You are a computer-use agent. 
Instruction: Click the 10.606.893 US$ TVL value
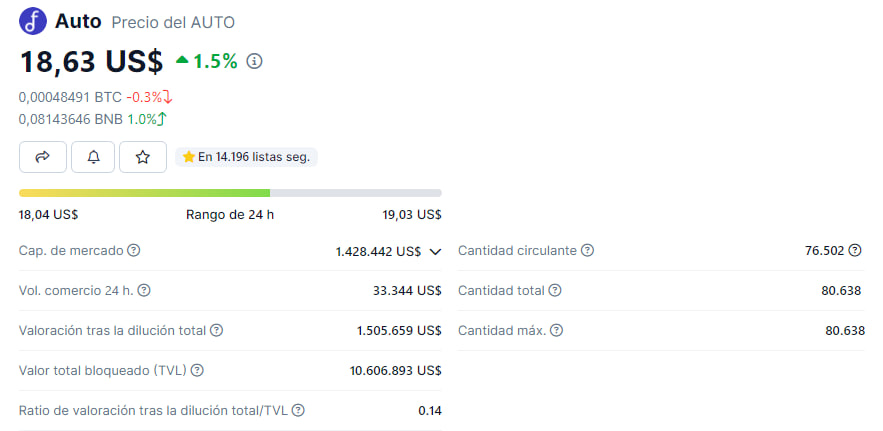pyautogui.click(x=395, y=371)
